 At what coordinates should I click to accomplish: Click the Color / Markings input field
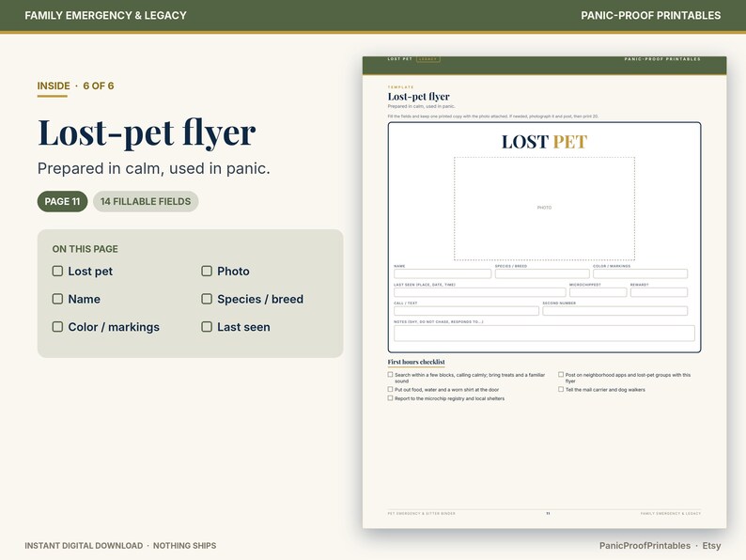[640, 273]
